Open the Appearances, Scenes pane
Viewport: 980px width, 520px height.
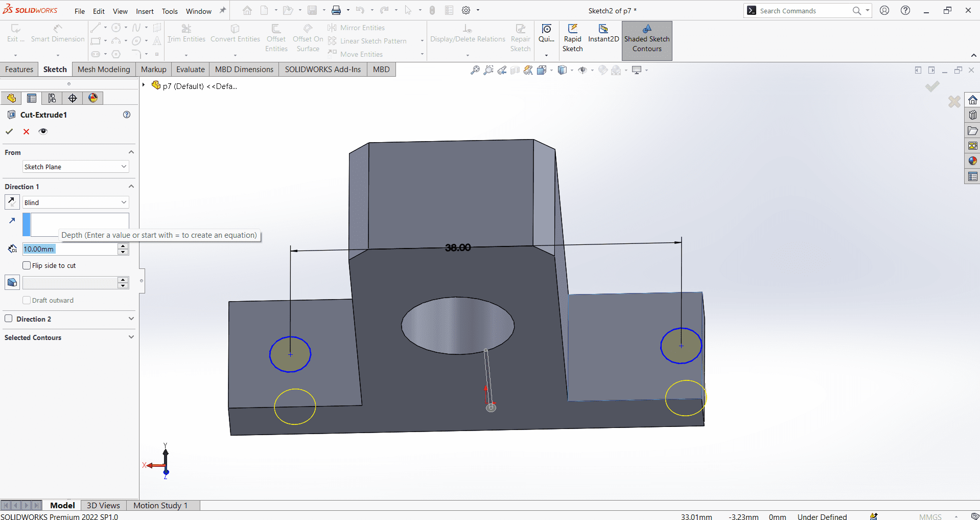point(972,161)
